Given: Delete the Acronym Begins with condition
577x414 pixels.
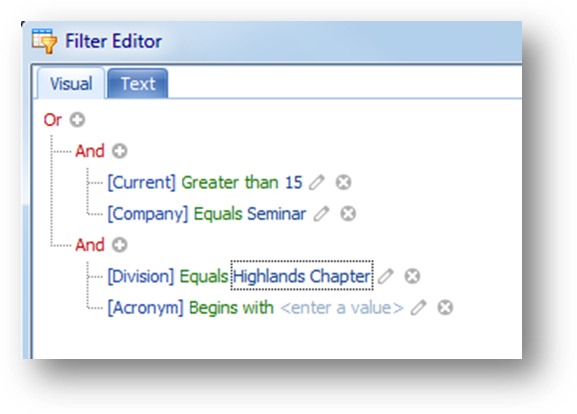Looking at the screenshot, I should pyautogui.click(x=445, y=307).
